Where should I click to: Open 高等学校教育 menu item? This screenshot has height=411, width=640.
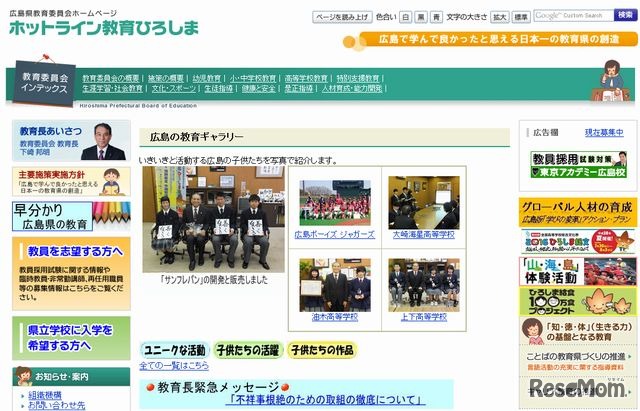tap(306, 78)
